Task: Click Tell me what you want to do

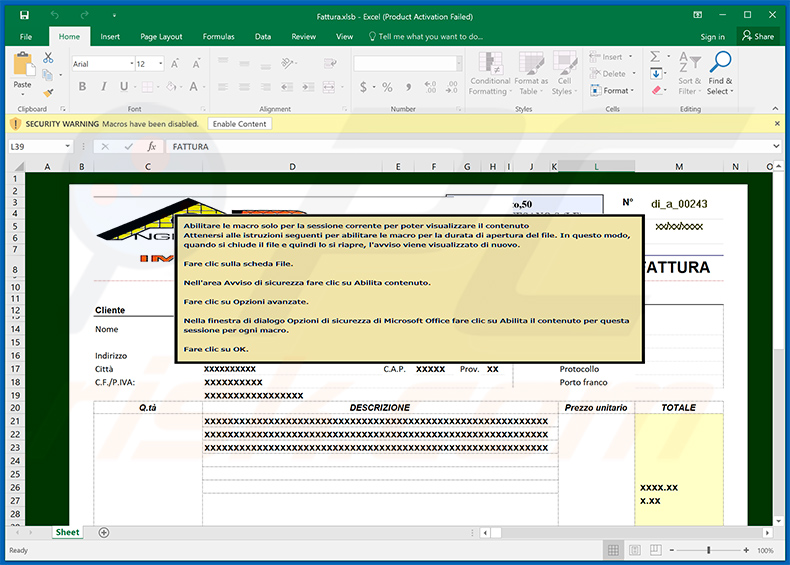Action: pyautogui.click(x=426, y=36)
